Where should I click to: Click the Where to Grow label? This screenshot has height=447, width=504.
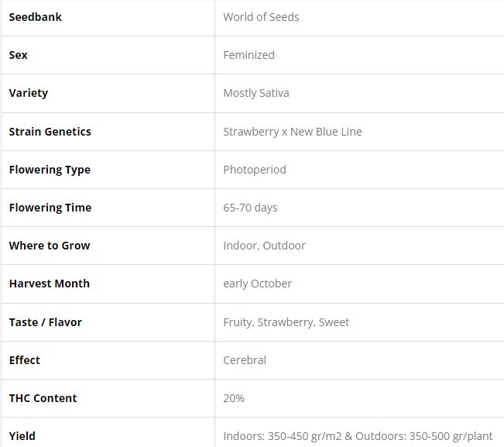[50, 246]
